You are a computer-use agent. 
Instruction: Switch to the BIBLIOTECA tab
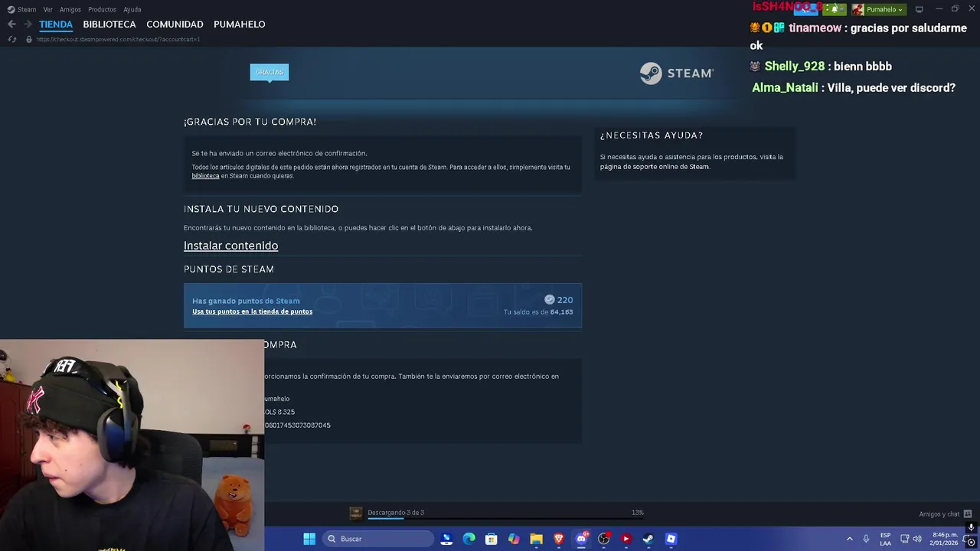coord(109,24)
